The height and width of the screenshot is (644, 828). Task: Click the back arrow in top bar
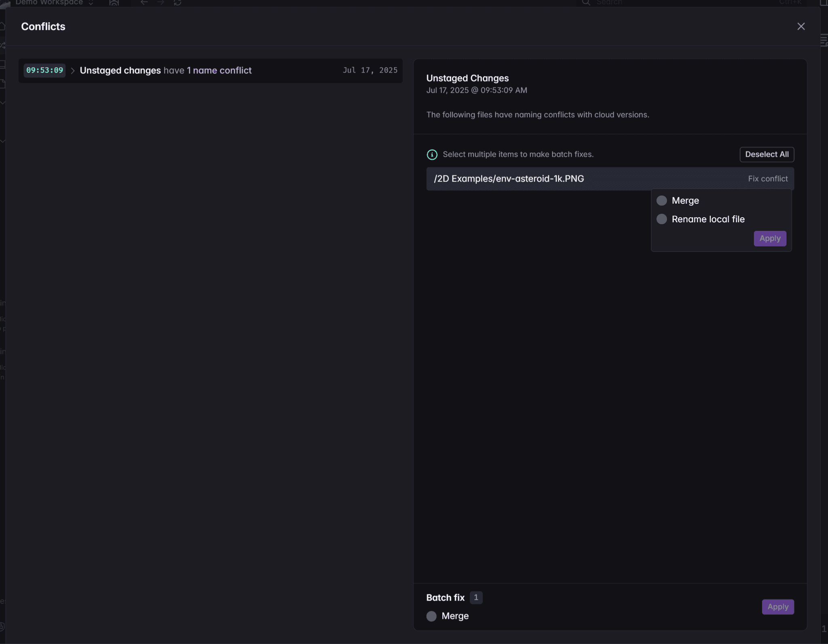(x=144, y=2)
